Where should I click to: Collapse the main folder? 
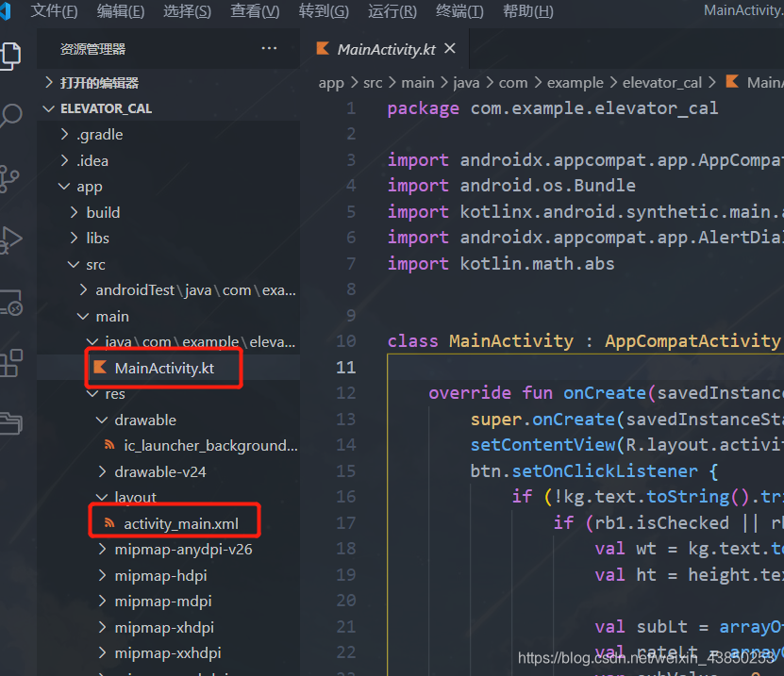(x=169, y=316)
